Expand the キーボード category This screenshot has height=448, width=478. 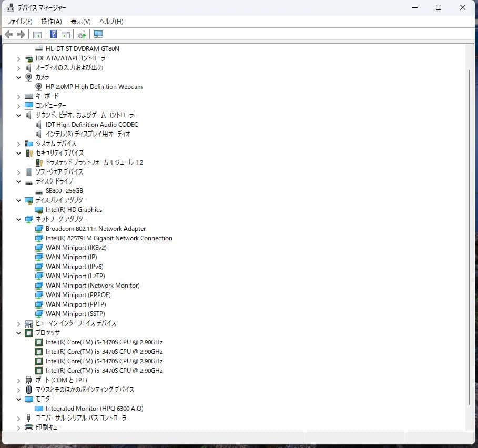coord(19,96)
